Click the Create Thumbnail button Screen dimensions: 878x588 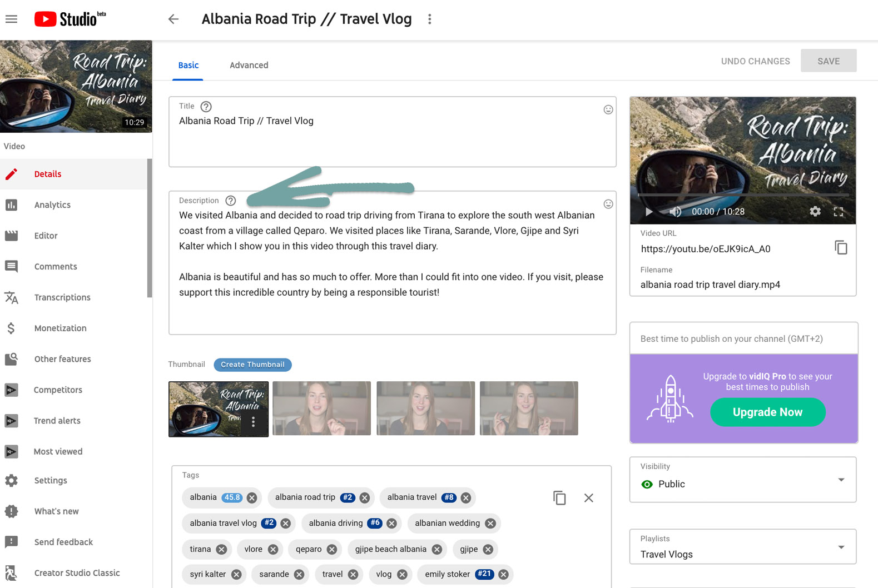(252, 365)
